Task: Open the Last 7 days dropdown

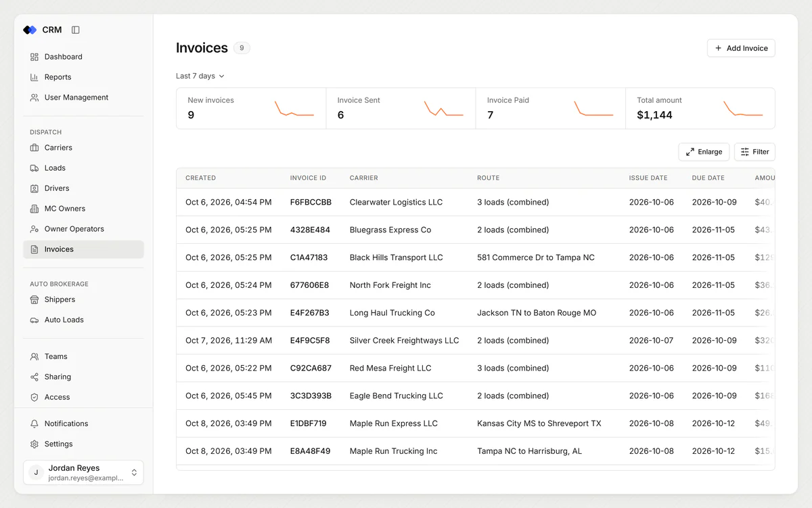Action: click(x=200, y=76)
